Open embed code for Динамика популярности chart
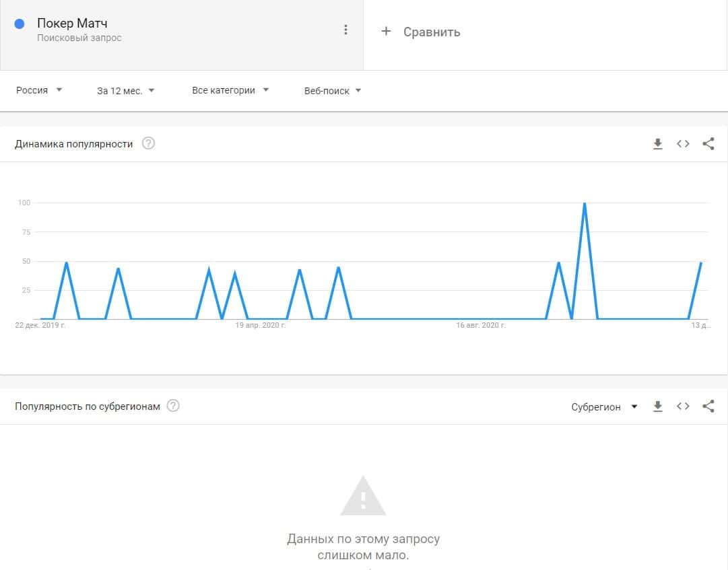The height and width of the screenshot is (570, 728). [x=683, y=144]
